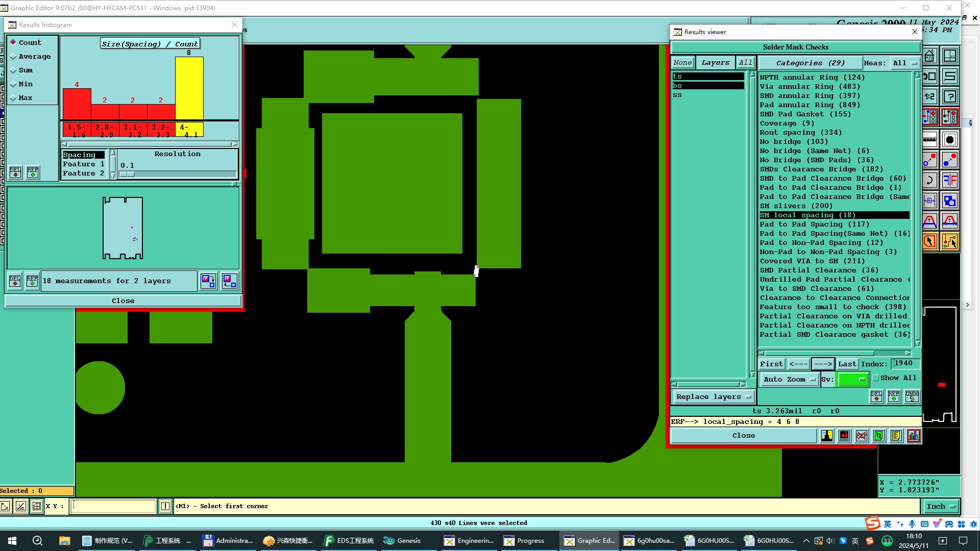Open the histogram chart icon in Results viewer
Viewport: 980px width, 551px height.
(x=913, y=436)
